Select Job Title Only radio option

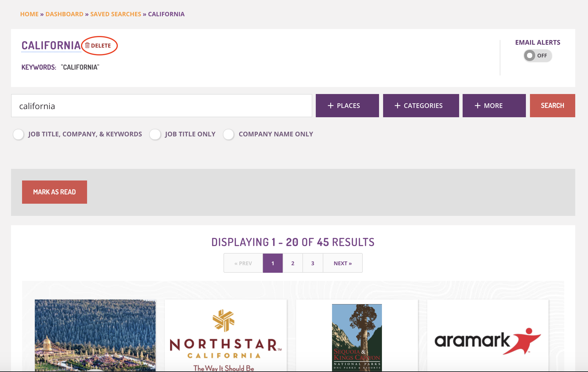(155, 134)
